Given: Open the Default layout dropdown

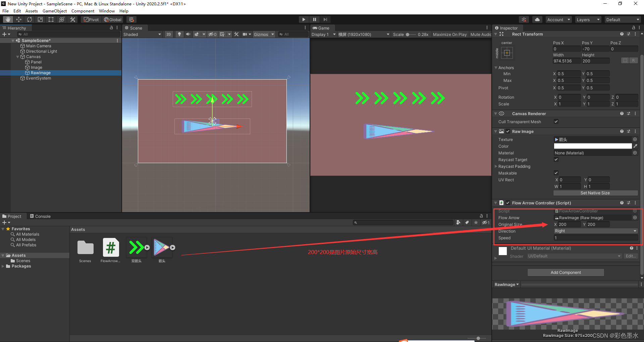Looking at the screenshot, I should [623, 19].
